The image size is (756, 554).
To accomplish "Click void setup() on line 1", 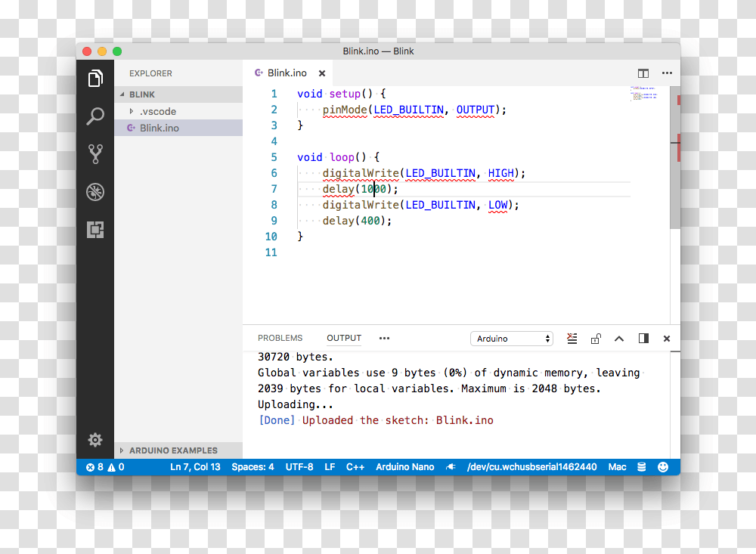I will 335,94.
